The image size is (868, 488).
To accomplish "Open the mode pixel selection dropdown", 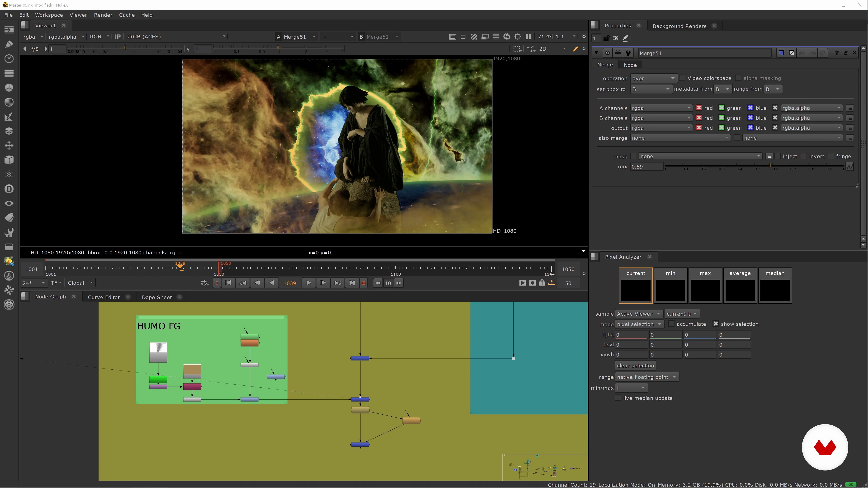I will 639,324.
